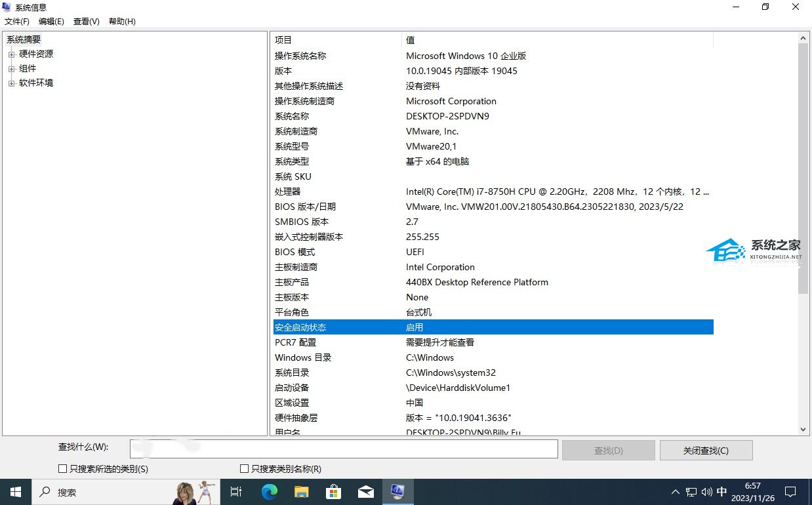Screen dimensions: 812x505
Task: Click the 查找什么 search input field
Action: pos(344,449)
